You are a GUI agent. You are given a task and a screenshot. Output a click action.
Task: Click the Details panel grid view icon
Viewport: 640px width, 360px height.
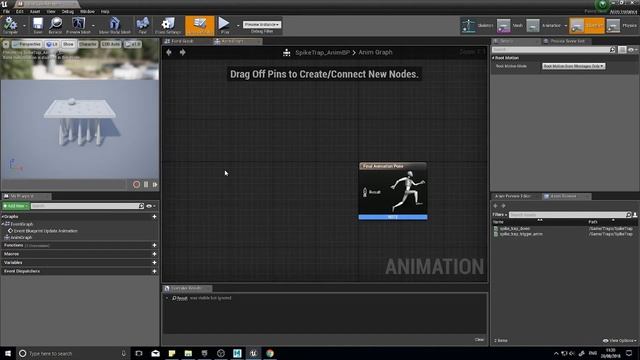click(x=622, y=49)
